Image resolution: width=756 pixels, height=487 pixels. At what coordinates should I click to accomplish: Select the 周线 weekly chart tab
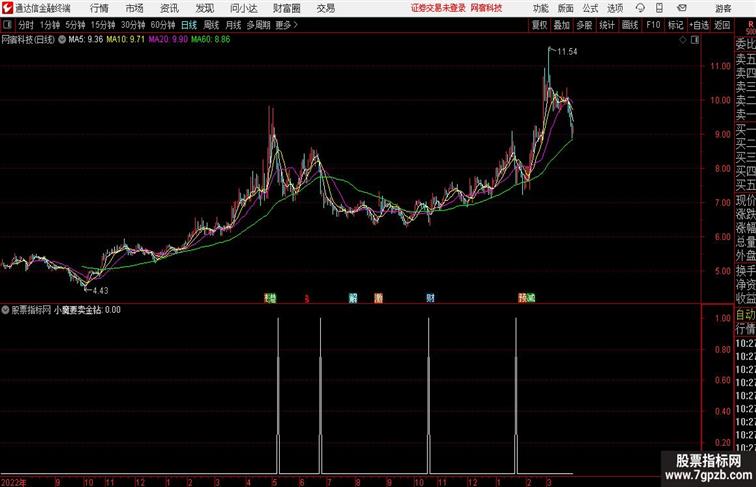211,25
